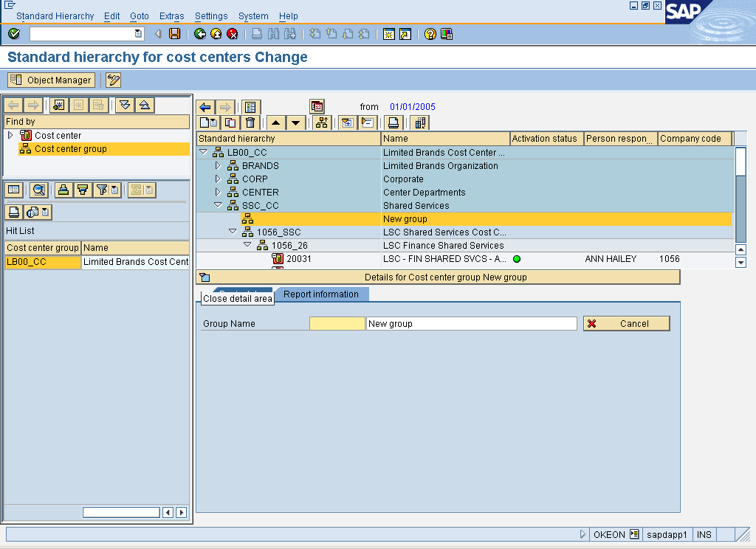This screenshot has height=549, width=756.
Task: Click the Cancel button in details area
Action: 626,323
